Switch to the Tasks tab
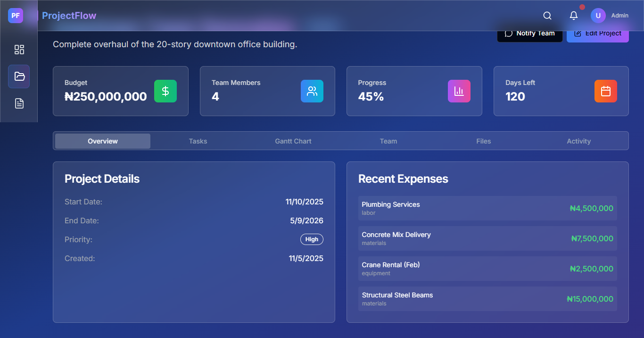Image resolution: width=644 pixels, height=338 pixels. (x=198, y=141)
